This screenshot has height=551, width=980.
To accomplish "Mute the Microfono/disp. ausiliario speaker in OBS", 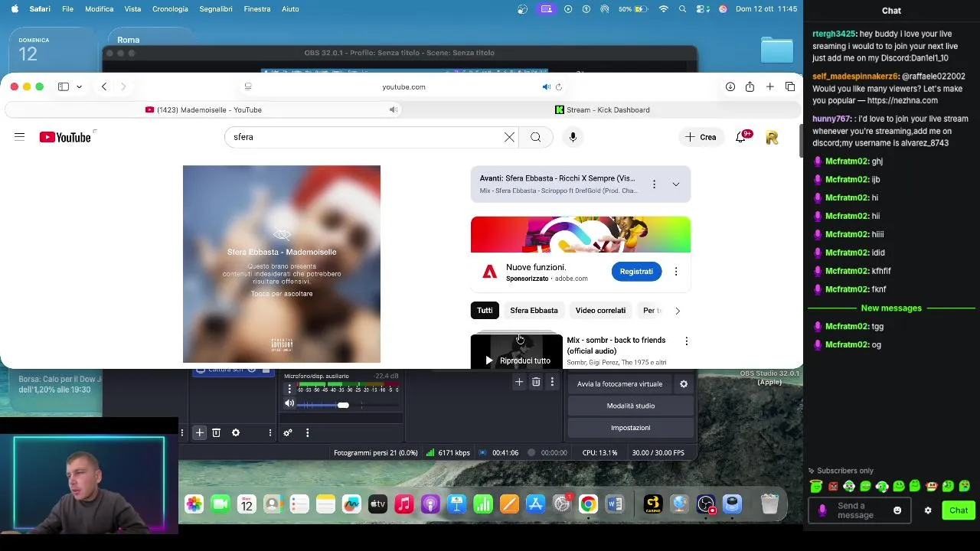I will [x=289, y=404].
